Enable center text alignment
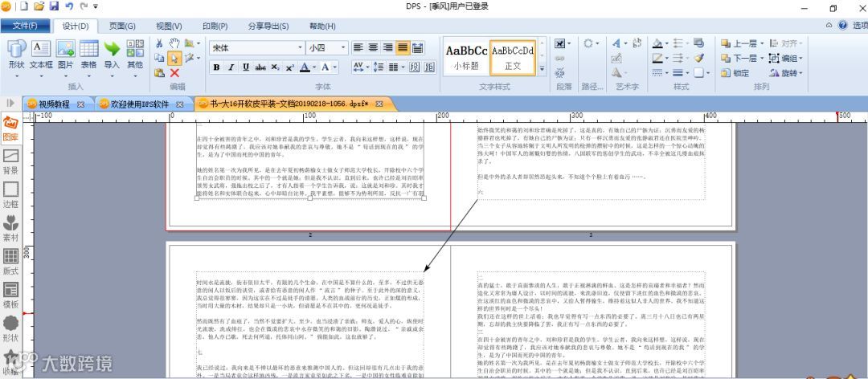The height and width of the screenshot is (379, 868). coord(374,48)
